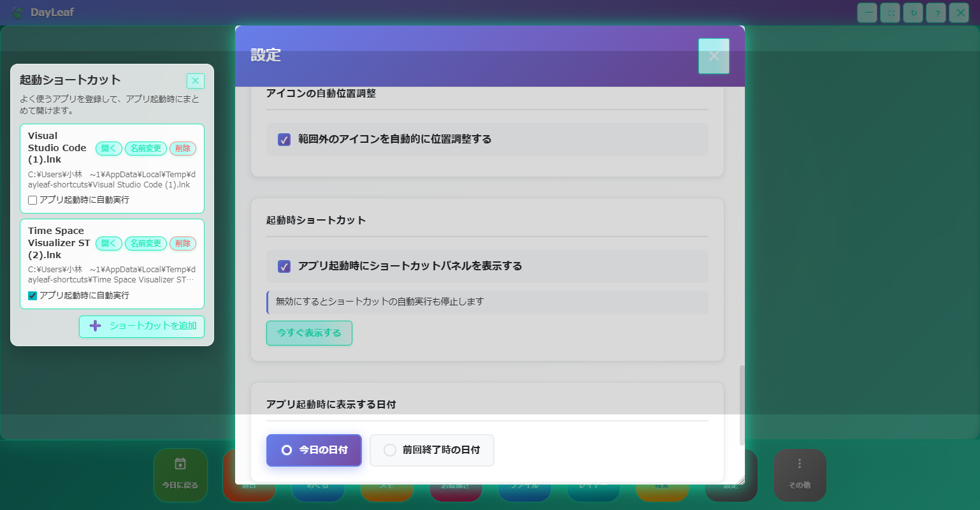Close the 設定 dialog with X
The height and width of the screenshot is (510, 980).
714,56
